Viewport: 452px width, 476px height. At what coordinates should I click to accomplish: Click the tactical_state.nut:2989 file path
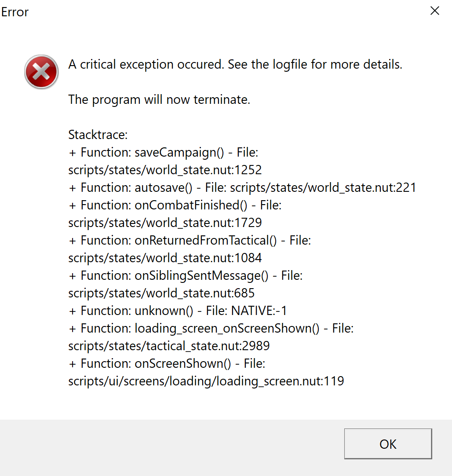[169, 346]
